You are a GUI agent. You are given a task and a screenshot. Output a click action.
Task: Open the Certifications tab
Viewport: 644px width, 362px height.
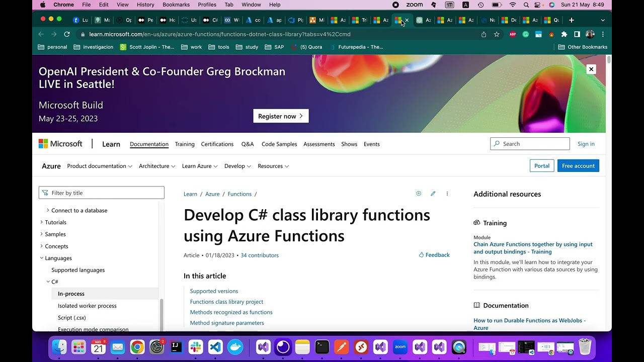[x=217, y=144]
